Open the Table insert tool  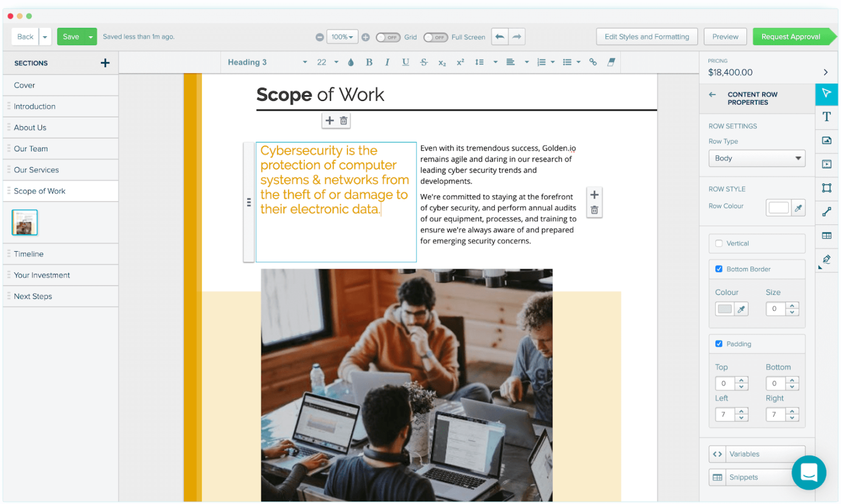(x=827, y=235)
